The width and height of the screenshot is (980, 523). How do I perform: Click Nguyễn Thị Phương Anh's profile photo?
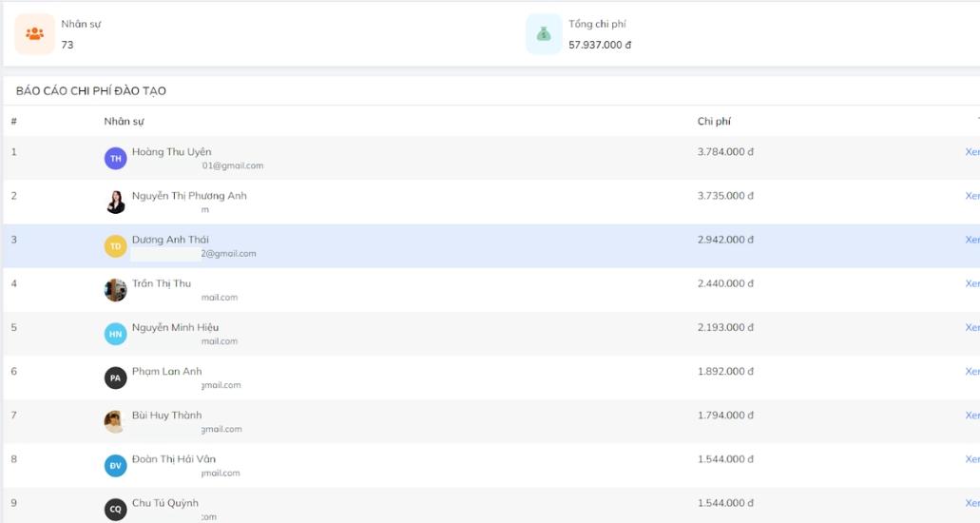(115, 203)
